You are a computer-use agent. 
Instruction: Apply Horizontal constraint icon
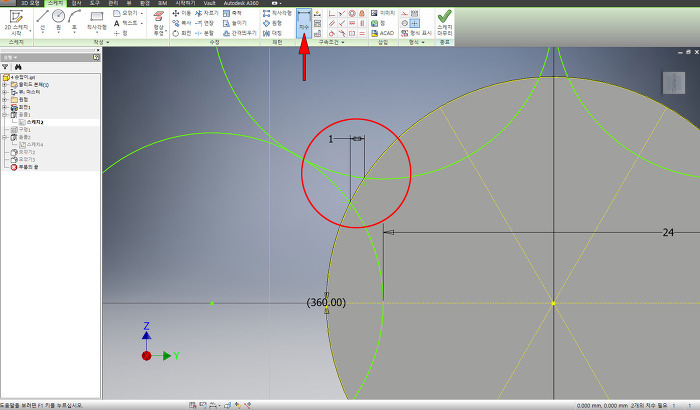pos(352,23)
